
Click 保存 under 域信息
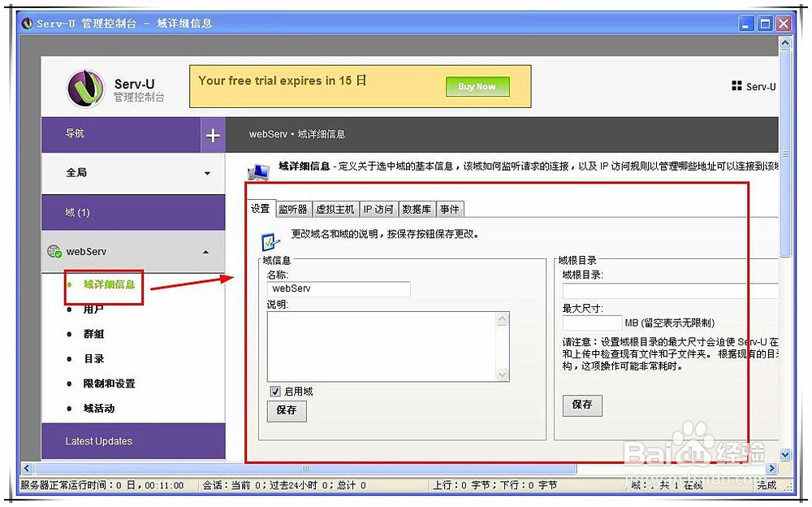pos(287,410)
